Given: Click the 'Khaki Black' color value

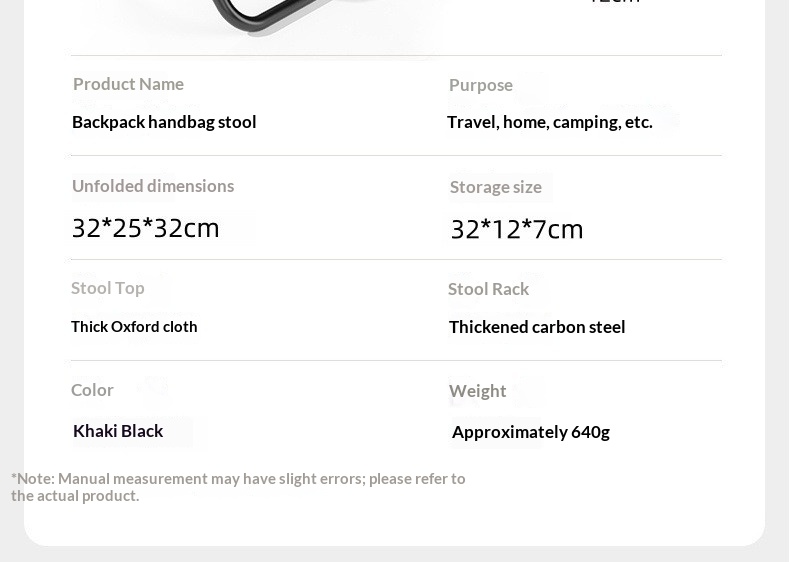Looking at the screenshot, I should pos(118,431).
